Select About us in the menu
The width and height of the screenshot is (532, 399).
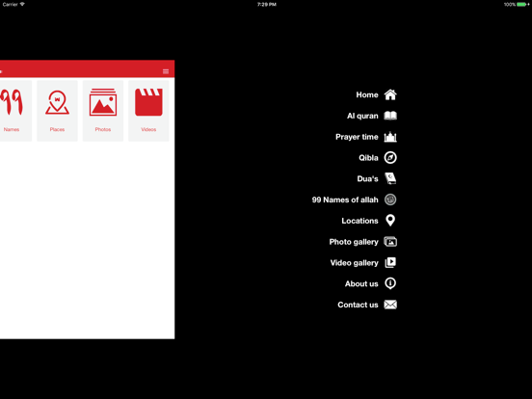coord(361,284)
